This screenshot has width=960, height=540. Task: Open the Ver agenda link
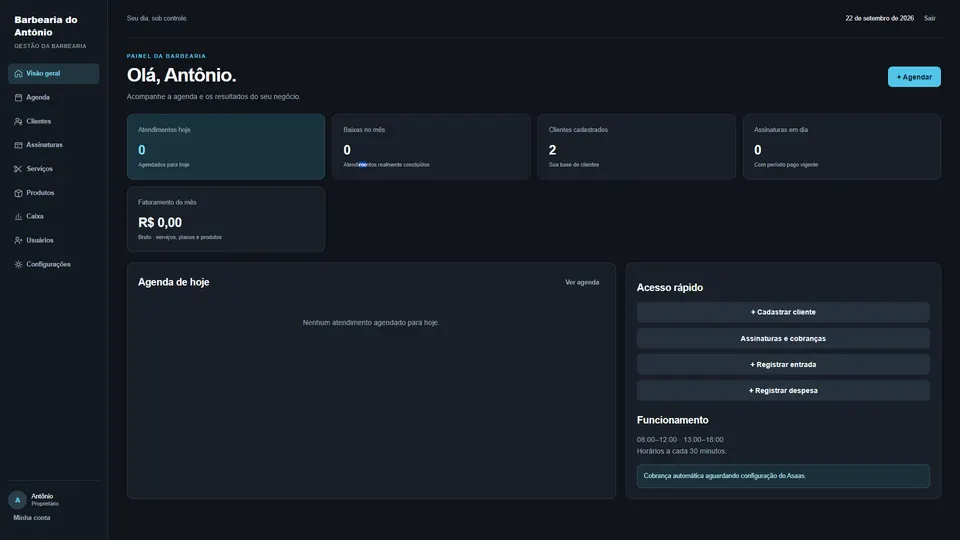click(x=582, y=282)
